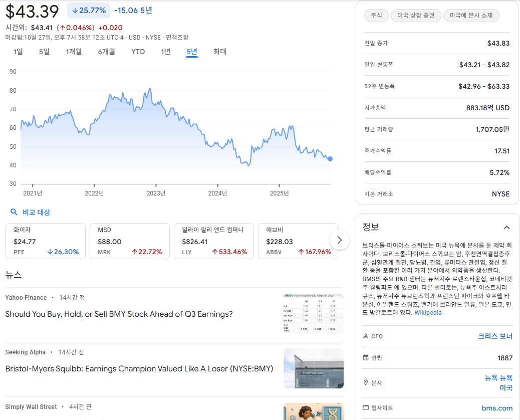Screen dimensions: 520x420
Task: Click the 미국에 본사 소재 chip
Action: [471, 16]
